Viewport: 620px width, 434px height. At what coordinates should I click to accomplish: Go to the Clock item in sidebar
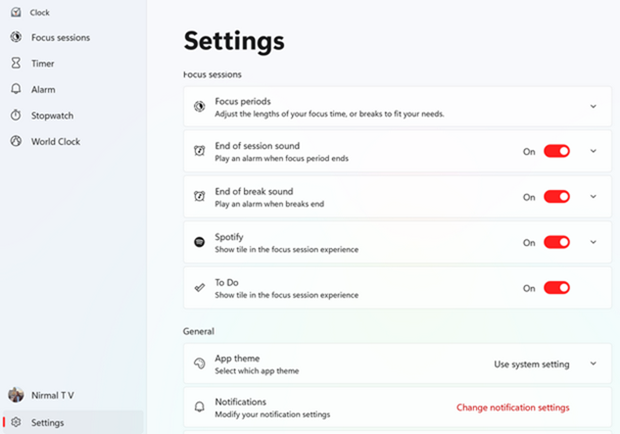pyautogui.click(x=40, y=13)
